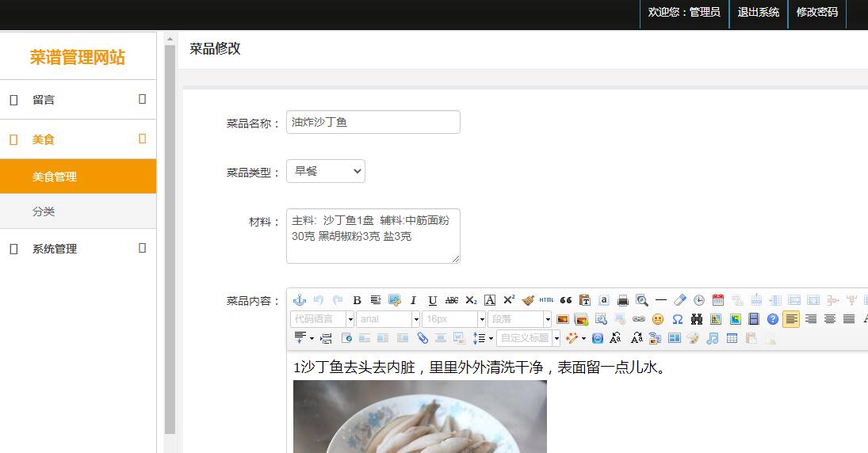The width and height of the screenshot is (868, 453).
Task: Click the select all icon
Action: 604,300
